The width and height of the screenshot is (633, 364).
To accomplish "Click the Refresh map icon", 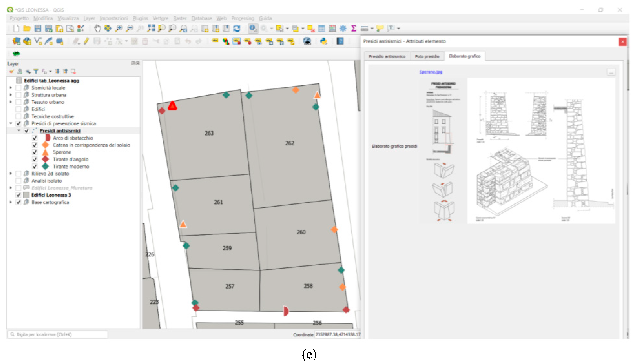I will click(x=237, y=29).
